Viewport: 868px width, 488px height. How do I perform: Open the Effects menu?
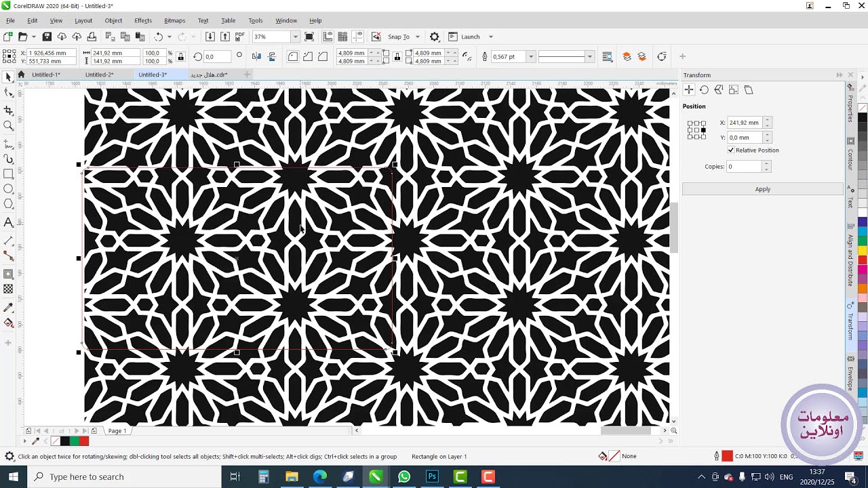(143, 20)
